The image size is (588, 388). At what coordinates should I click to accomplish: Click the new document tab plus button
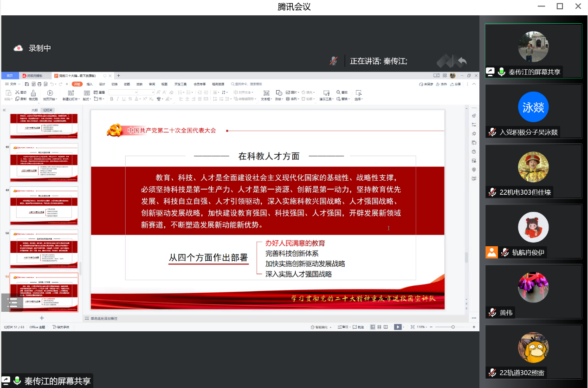(x=118, y=75)
